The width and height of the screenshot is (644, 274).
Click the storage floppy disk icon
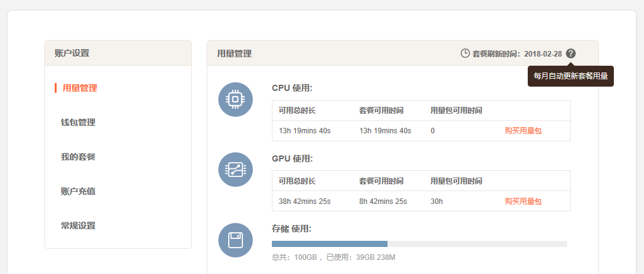236,240
